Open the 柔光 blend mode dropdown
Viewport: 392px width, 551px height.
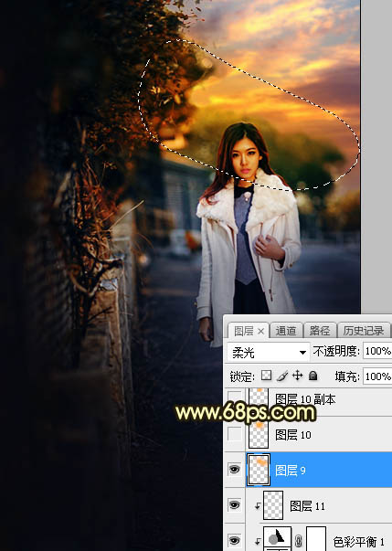(x=269, y=352)
